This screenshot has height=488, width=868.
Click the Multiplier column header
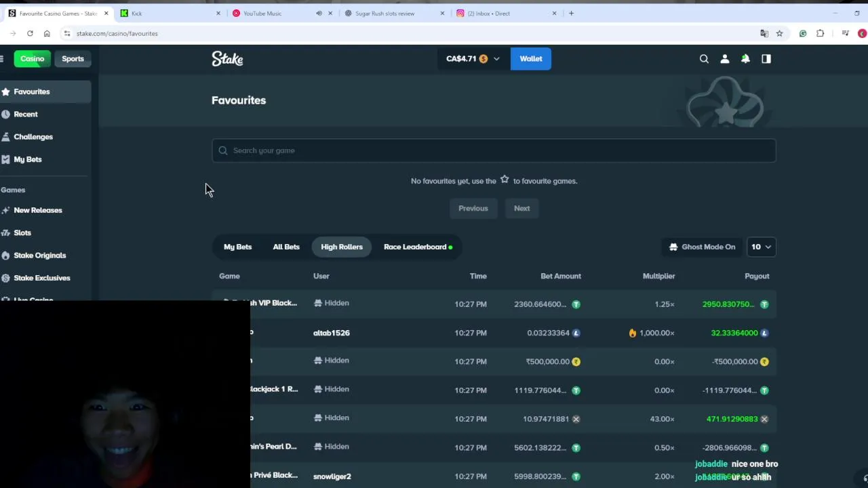[658, 276]
